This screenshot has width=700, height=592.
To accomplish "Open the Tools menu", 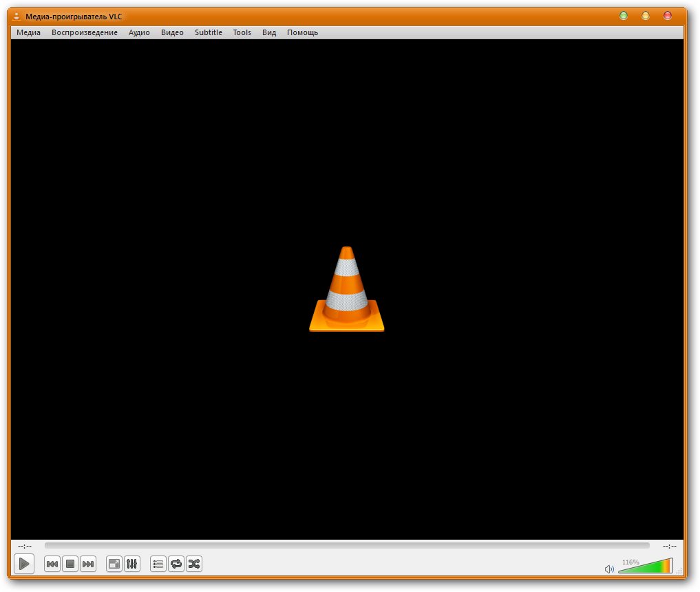I will click(x=242, y=32).
